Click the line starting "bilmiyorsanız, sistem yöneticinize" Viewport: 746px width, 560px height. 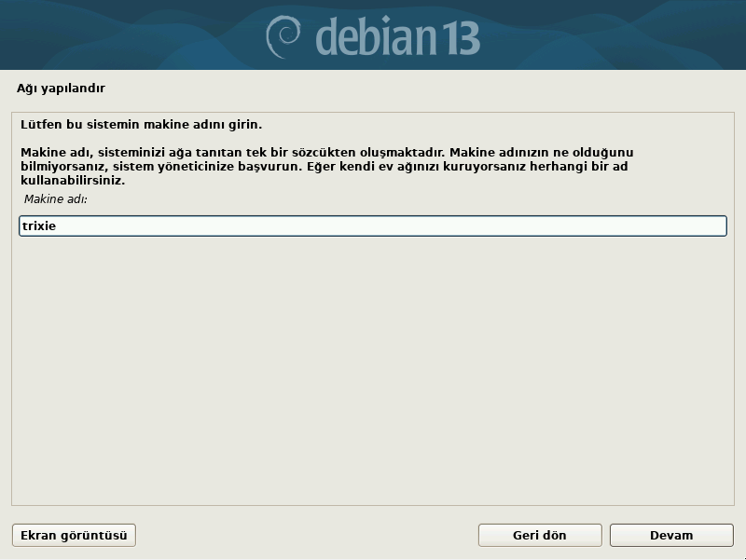(324, 167)
